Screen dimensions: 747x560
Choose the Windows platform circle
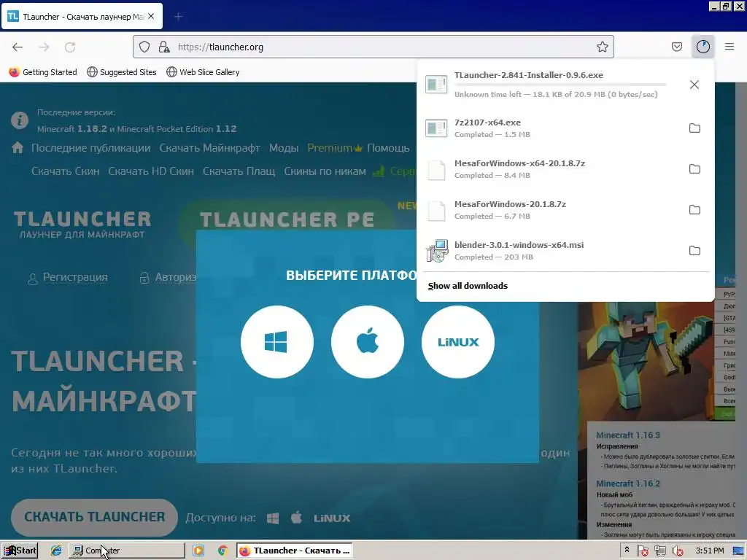pyautogui.click(x=276, y=342)
